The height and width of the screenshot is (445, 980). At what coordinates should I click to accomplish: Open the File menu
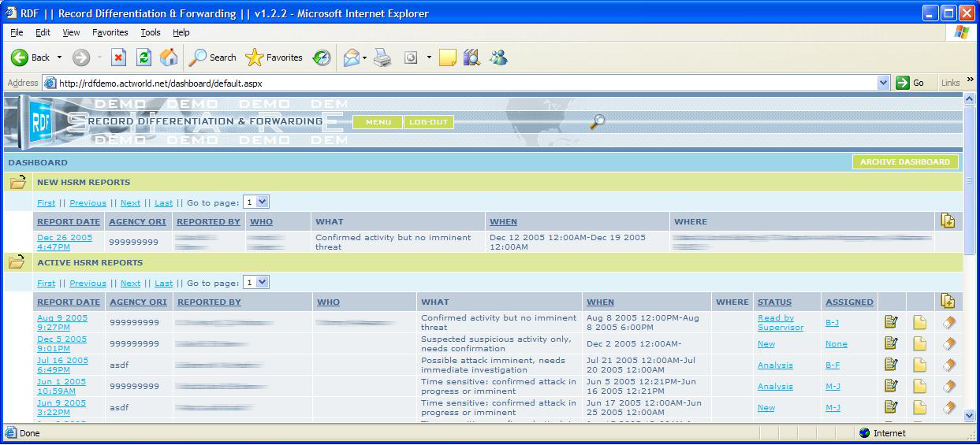pos(17,32)
